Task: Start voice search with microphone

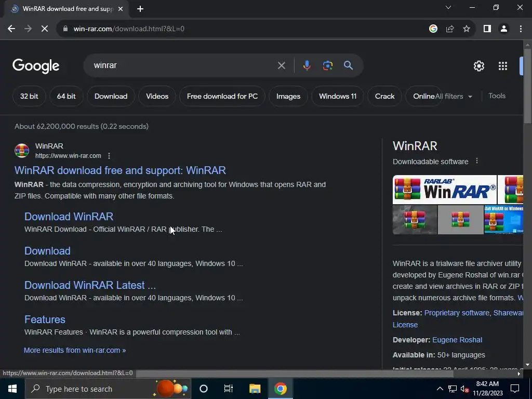Action: [x=307, y=65]
